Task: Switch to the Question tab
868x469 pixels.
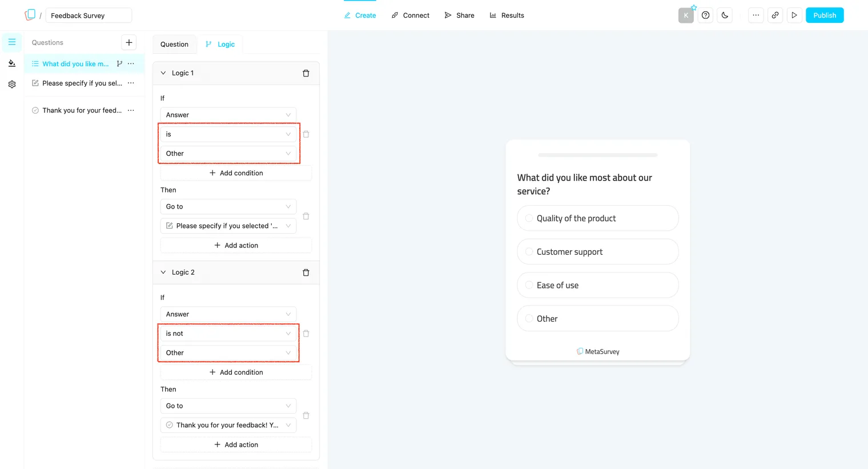Action: click(x=174, y=44)
